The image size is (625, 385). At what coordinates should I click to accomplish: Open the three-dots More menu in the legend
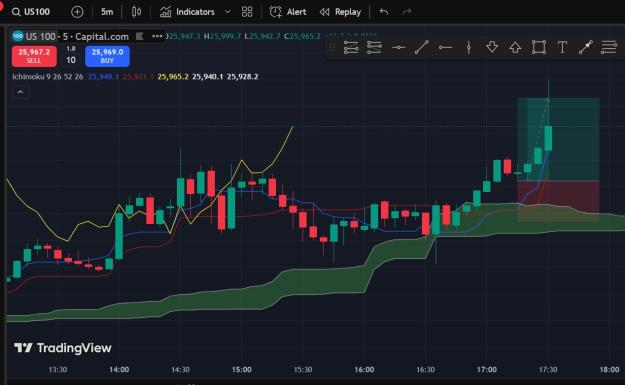click(x=157, y=36)
